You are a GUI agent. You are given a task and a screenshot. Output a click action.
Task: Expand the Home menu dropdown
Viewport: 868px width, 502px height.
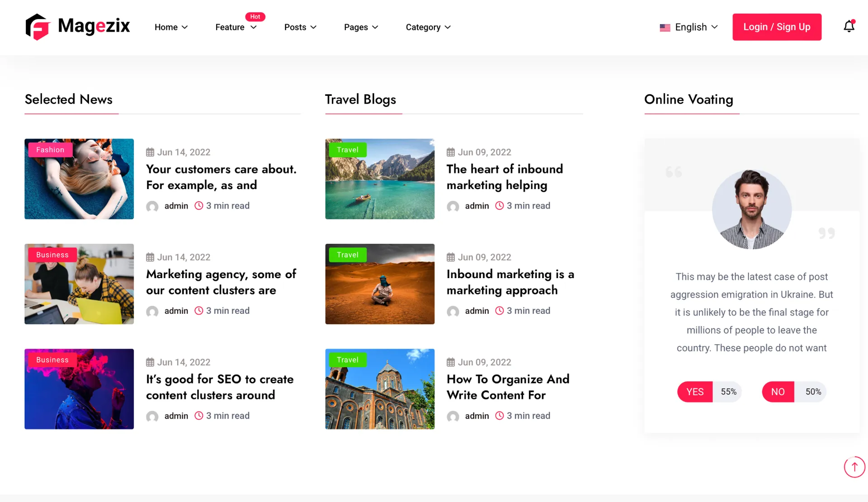[x=171, y=27]
